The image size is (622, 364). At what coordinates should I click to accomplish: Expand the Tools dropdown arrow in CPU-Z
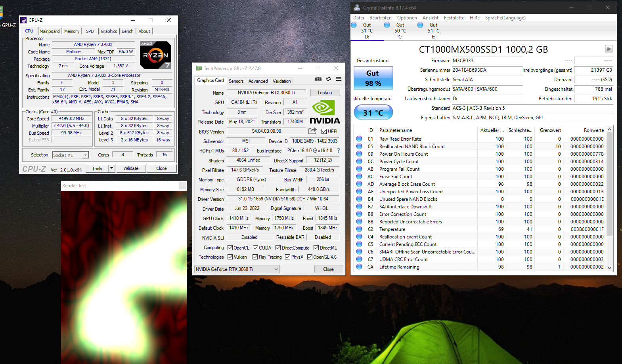point(111,168)
